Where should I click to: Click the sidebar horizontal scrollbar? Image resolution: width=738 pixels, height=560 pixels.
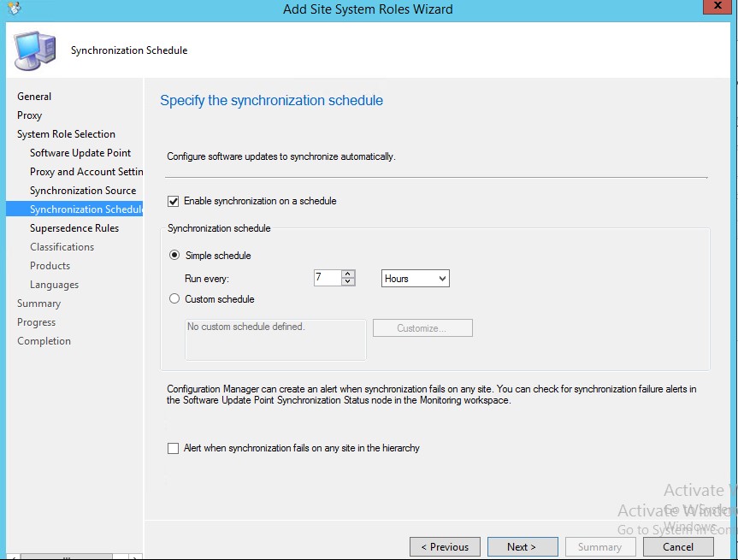[x=68, y=556]
